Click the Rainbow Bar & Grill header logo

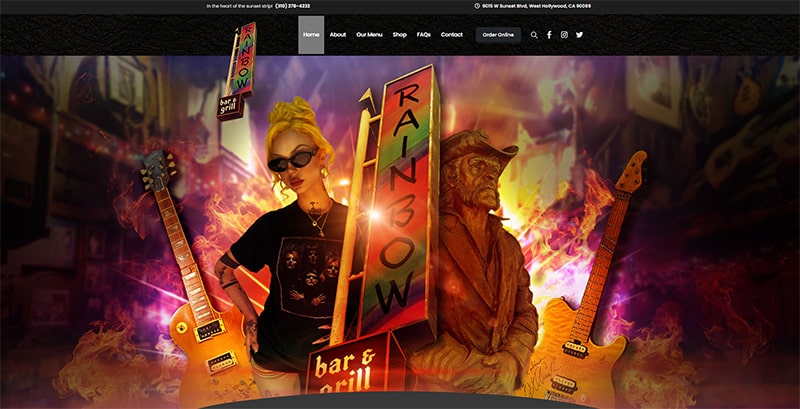238,71
